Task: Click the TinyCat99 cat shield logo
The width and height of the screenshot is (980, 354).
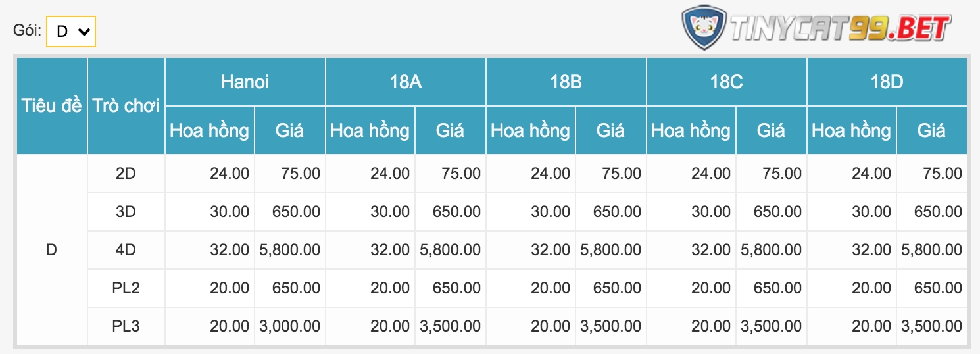Action: [x=704, y=28]
